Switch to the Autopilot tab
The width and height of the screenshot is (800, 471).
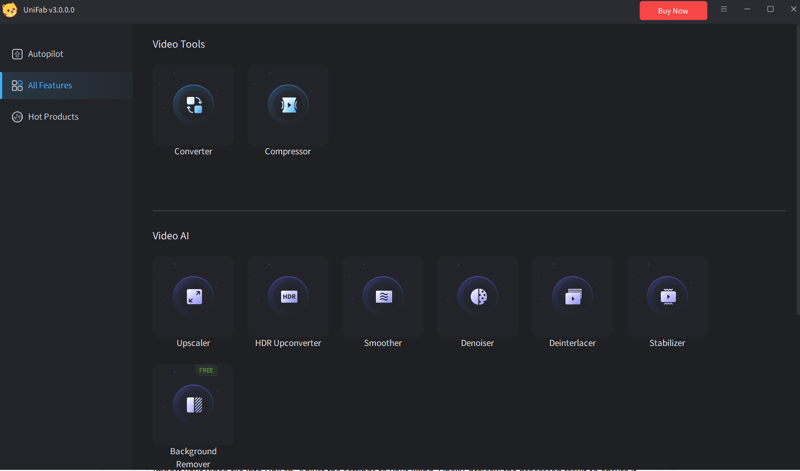(45, 54)
